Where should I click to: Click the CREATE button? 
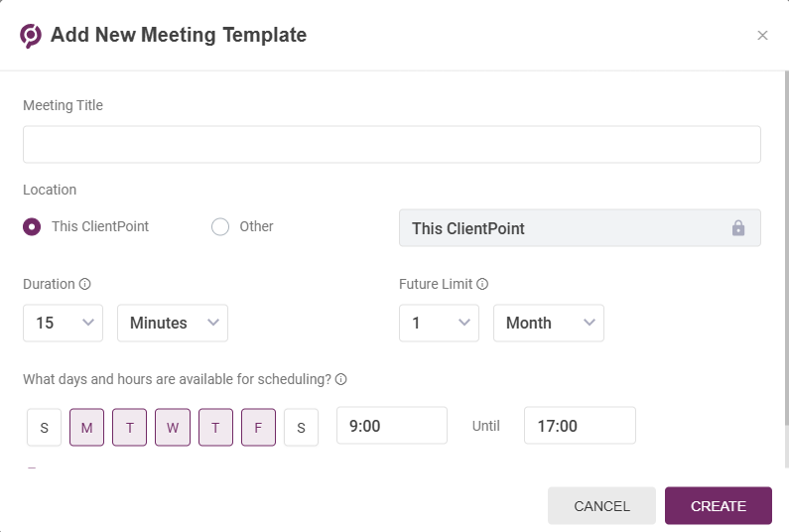tap(719, 506)
